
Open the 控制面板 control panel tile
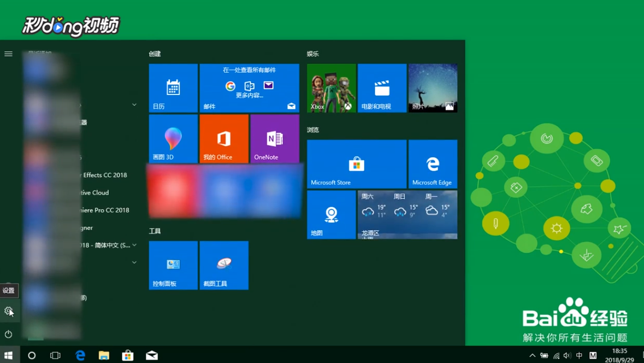point(173,265)
